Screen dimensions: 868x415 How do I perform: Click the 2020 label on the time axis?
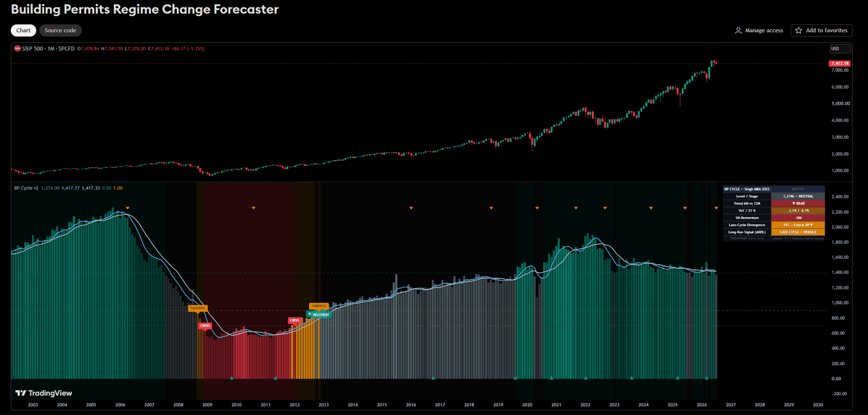(x=527, y=405)
